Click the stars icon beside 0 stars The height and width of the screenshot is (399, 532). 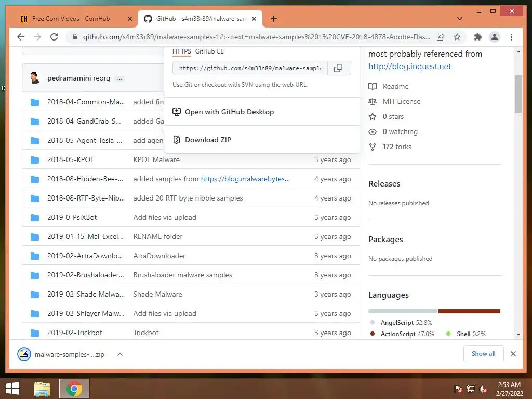point(373,117)
